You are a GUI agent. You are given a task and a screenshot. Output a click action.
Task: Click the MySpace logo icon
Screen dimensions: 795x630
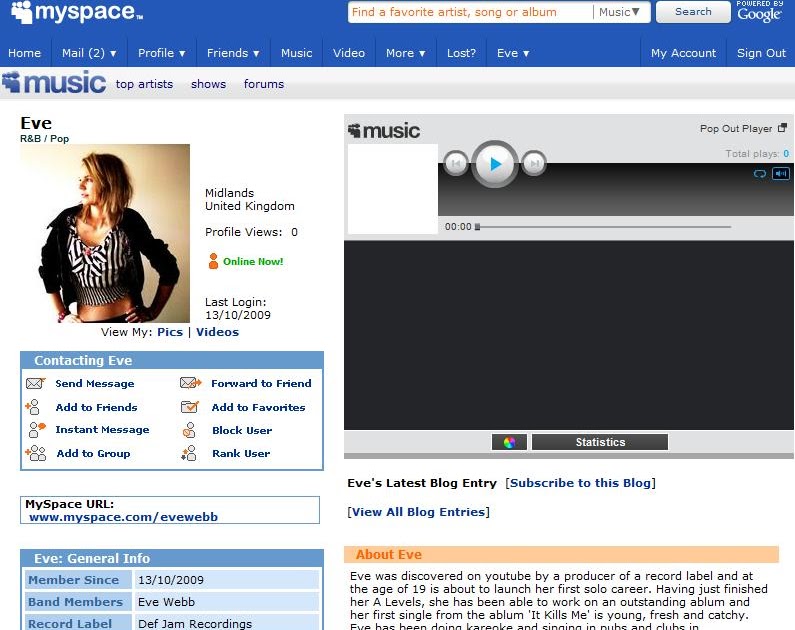click(22, 12)
